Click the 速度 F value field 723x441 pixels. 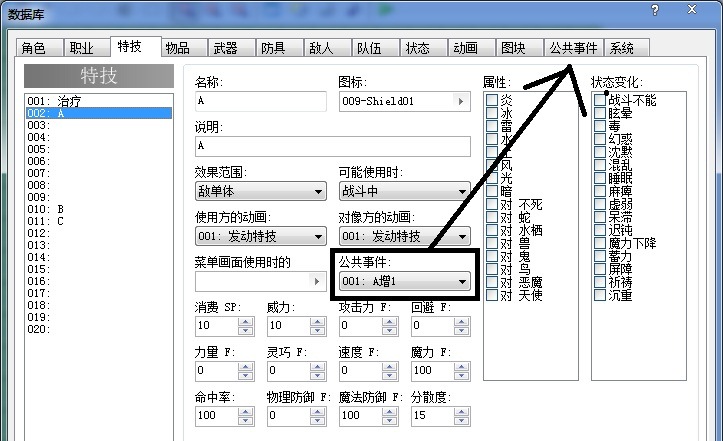click(361, 371)
